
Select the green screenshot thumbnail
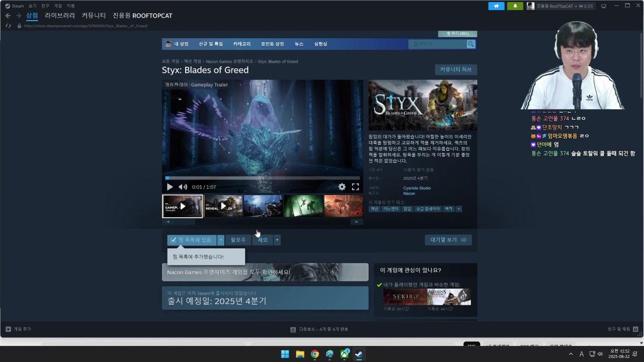(x=303, y=206)
